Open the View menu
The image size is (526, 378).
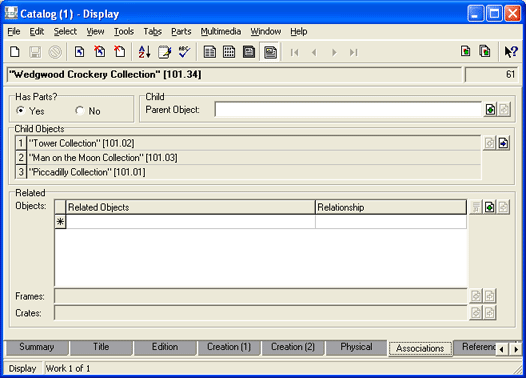coord(95,32)
